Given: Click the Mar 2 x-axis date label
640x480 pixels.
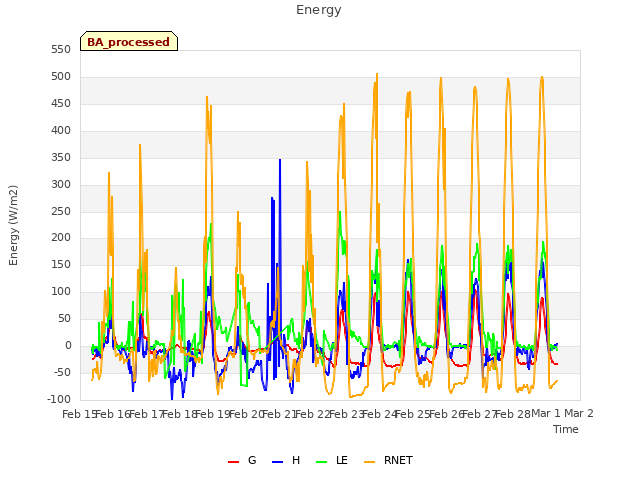Looking at the screenshot, I should click(x=579, y=414).
